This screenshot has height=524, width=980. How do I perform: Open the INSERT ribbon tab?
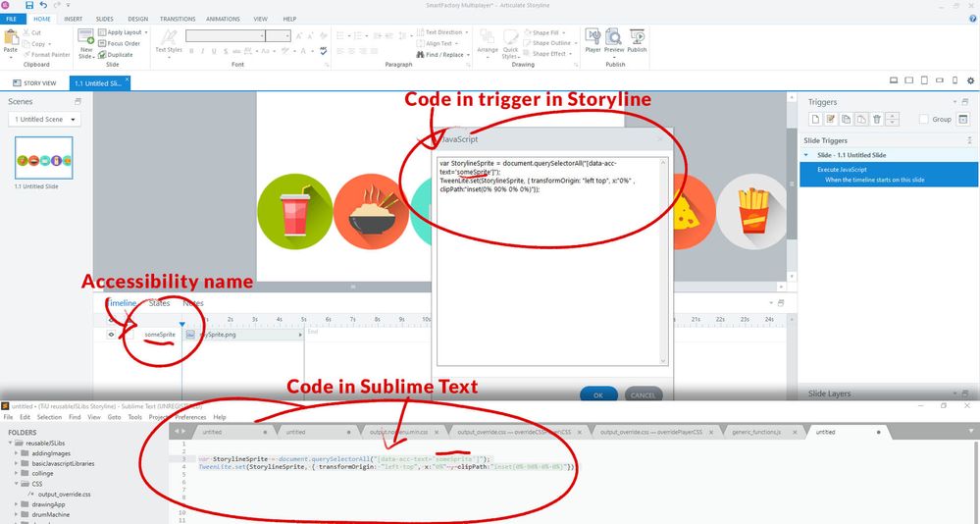click(73, 19)
